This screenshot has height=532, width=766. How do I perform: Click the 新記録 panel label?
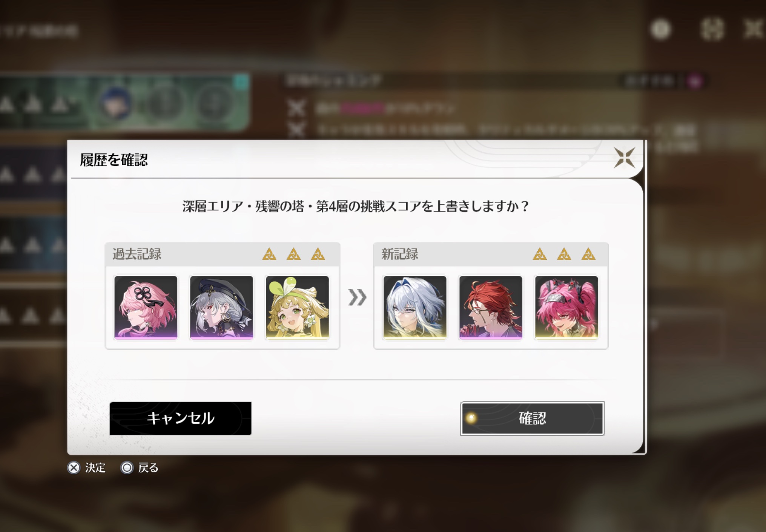399,254
